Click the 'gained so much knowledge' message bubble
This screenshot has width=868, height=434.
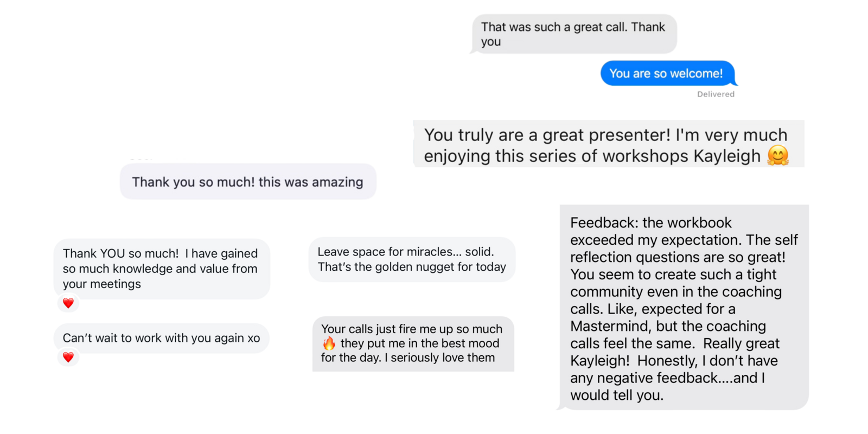click(161, 269)
